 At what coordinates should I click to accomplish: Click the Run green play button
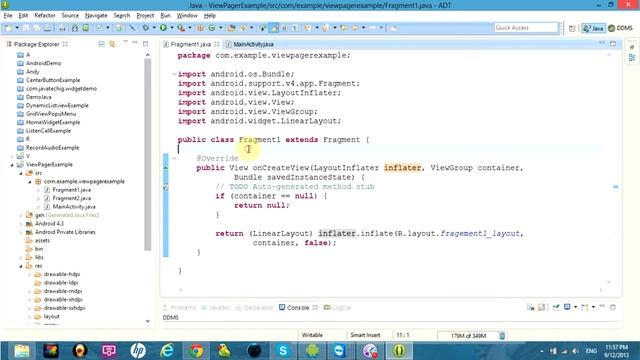click(x=163, y=28)
